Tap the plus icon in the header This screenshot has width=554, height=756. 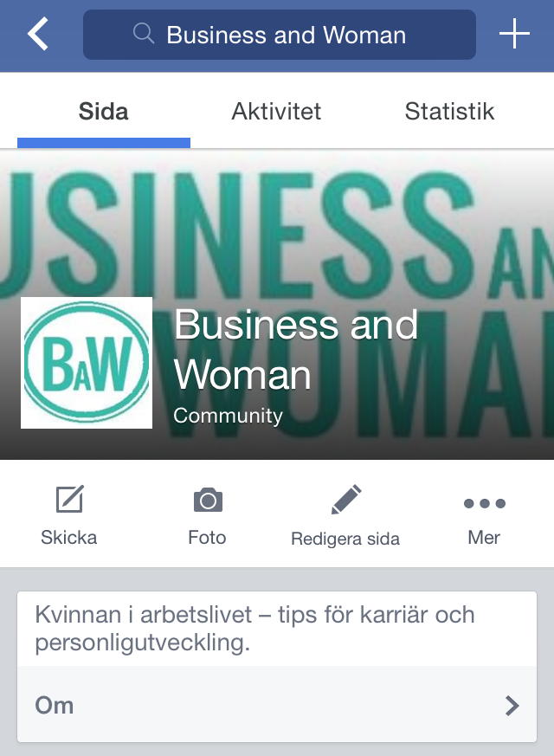click(514, 34)
